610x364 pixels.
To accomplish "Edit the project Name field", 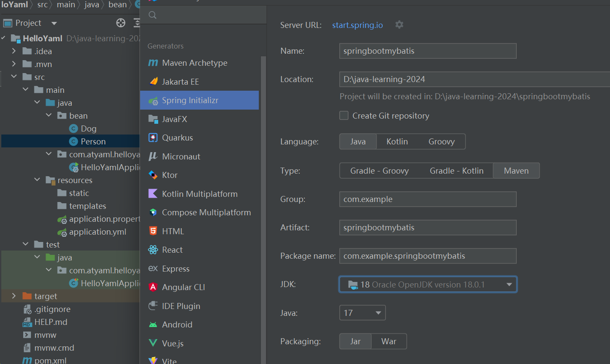I will 428,51.
